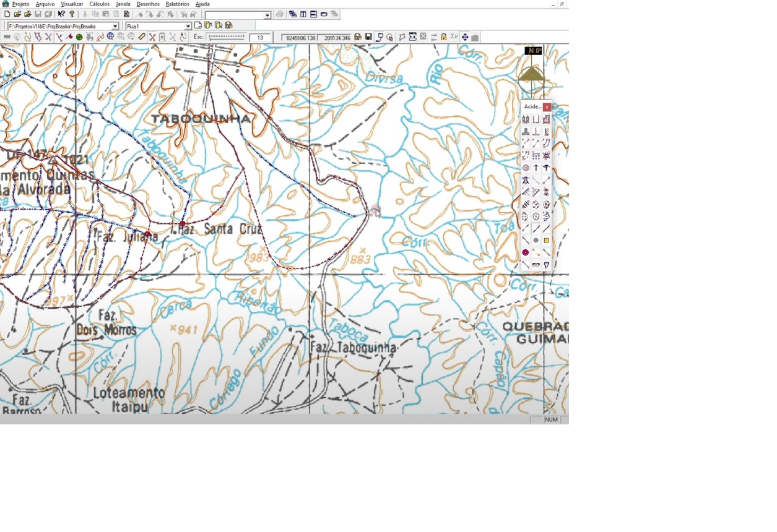The width and height of the screenshot is (777, 532).
Task: Open the project path dropdown
Action: coord(115,26)
